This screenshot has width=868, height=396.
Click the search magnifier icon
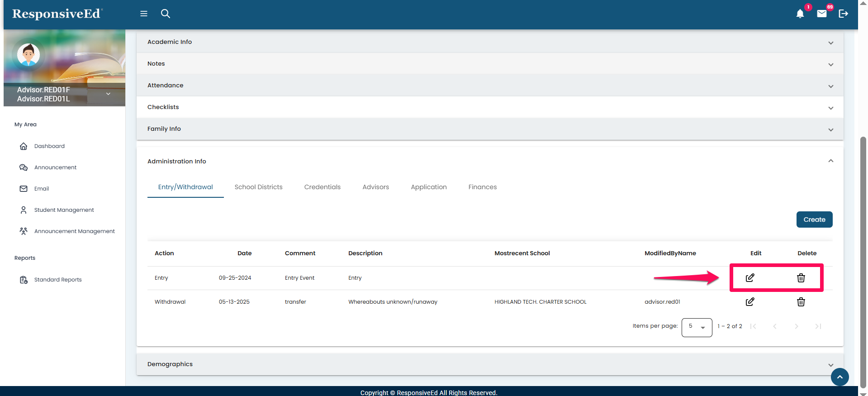[x=166, y=14]
